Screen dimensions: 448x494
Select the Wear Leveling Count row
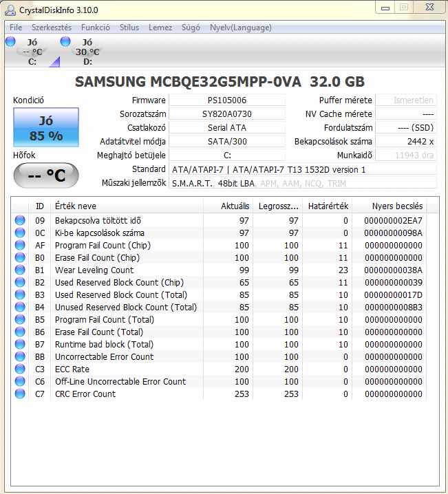(x=219, y=270)
